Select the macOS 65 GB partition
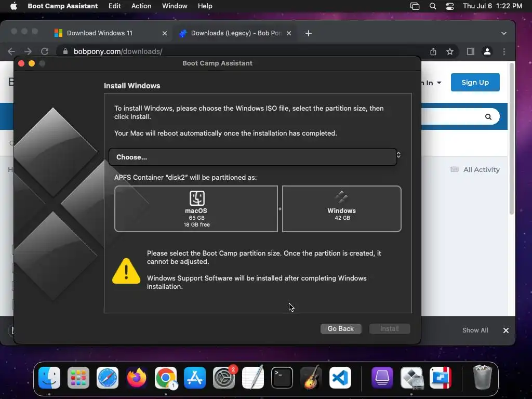 click(196, 209)
